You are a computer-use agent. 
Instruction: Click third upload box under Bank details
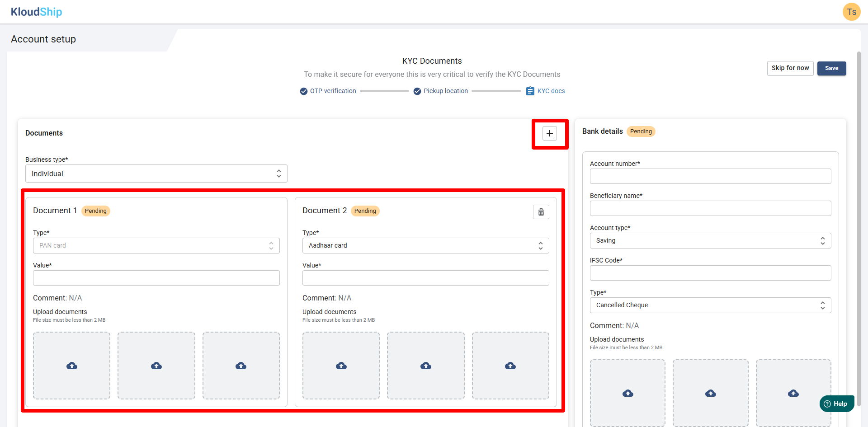pos(793,393)
